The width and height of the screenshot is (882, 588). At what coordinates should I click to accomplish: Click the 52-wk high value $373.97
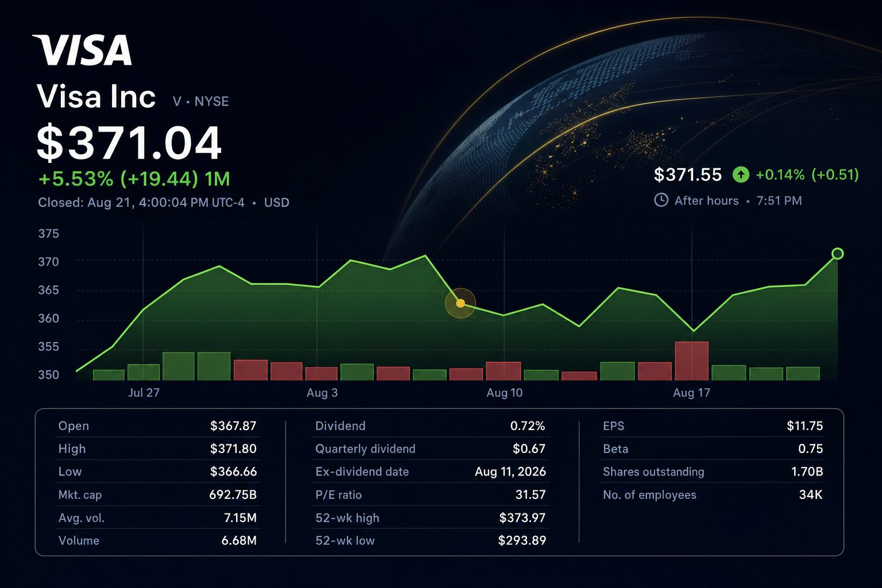coord(522,518)
